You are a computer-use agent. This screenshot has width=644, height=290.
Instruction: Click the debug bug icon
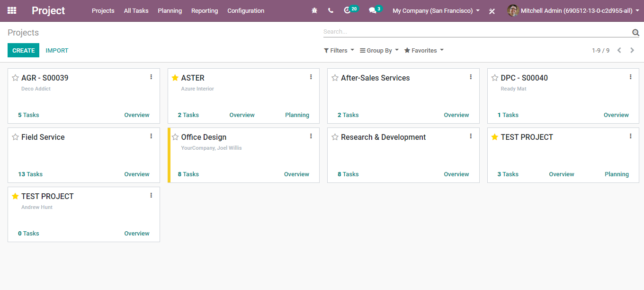pos(314,10)
